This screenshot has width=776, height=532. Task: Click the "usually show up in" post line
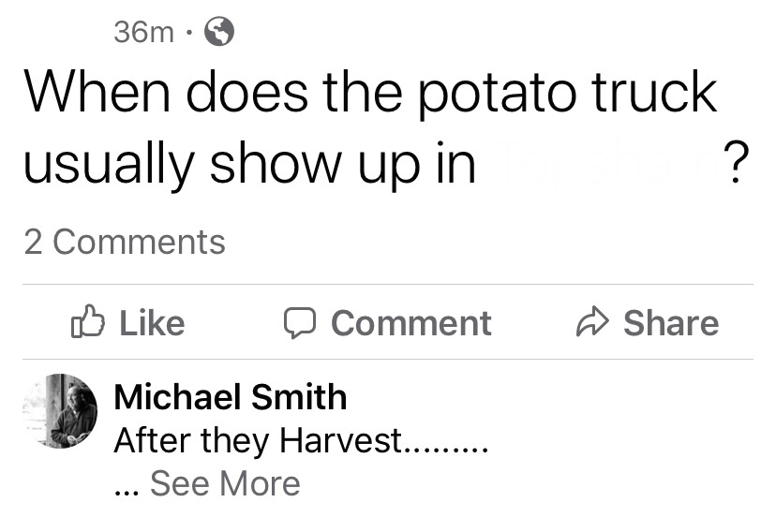[x=248, y=165]
